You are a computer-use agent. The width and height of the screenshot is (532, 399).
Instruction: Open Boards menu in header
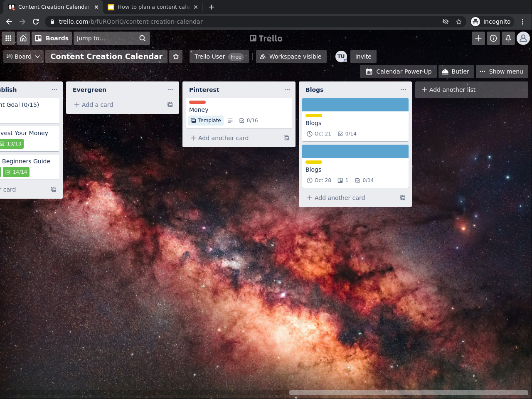[x=52, y=38]
